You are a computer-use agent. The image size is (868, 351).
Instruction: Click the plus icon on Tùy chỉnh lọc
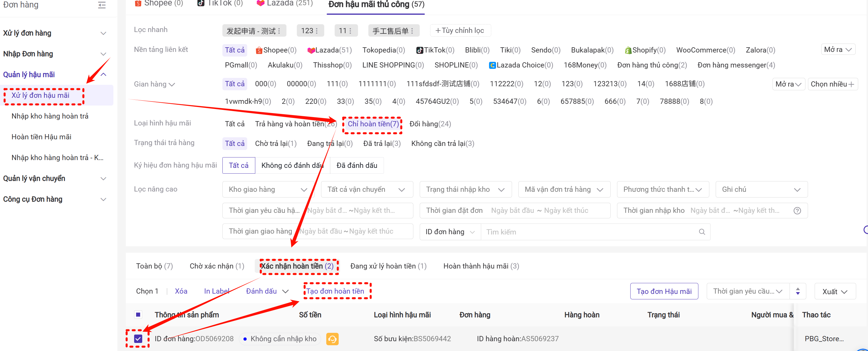(x=438, y=31)
